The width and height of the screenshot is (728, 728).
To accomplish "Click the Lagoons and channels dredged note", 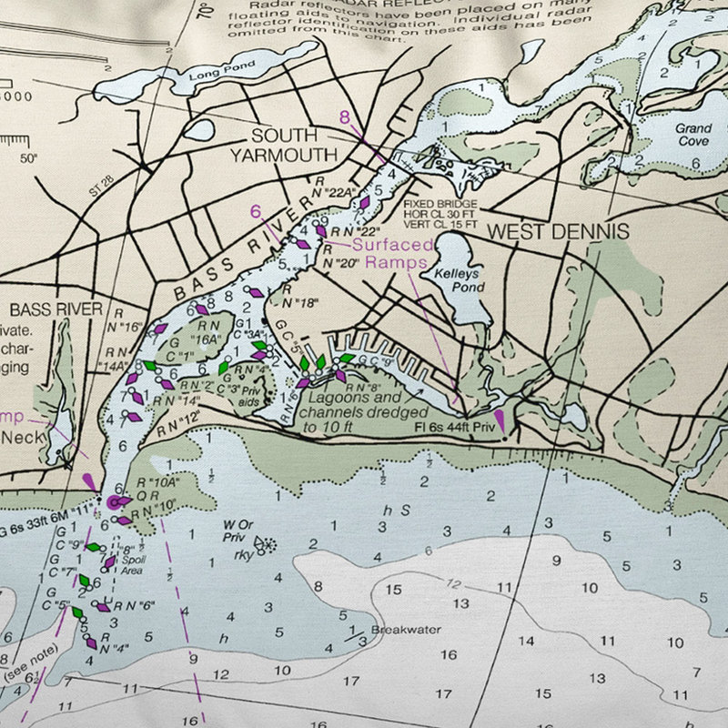I will point(363,412).
